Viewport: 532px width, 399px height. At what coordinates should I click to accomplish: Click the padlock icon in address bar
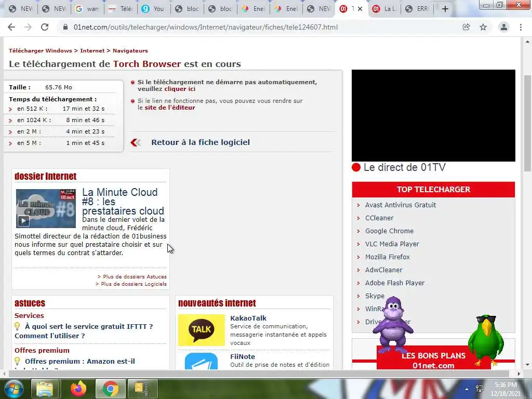[x=65, y=27]
